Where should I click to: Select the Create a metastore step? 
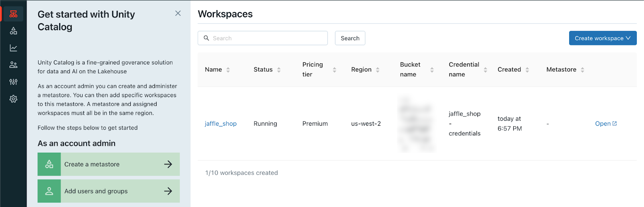tap(92, 164)
